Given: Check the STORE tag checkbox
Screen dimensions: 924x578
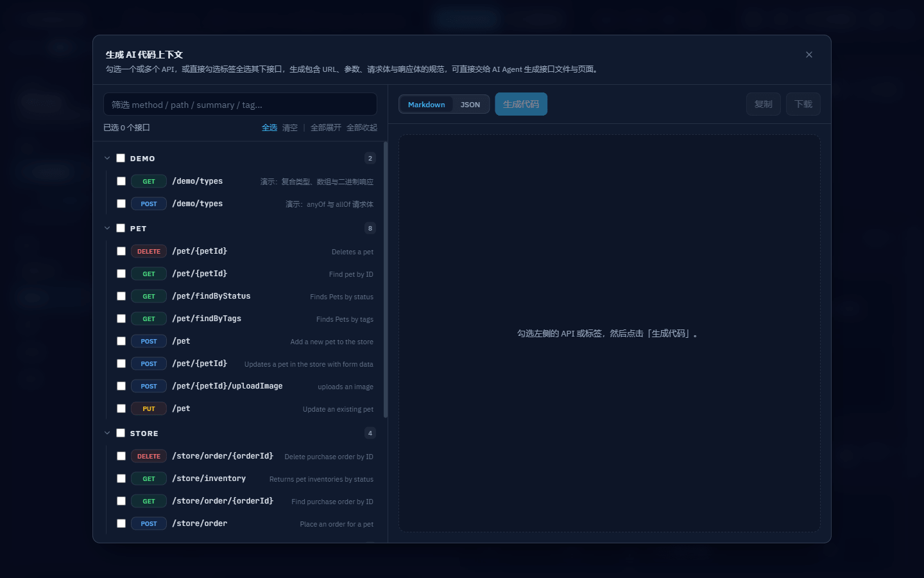Looking at the screenshot, I should click(121, 433).
